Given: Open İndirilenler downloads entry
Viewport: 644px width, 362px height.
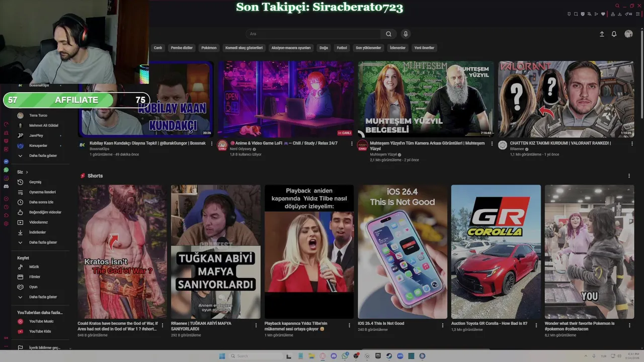Looking at the screenshot, I should (38, 232).
